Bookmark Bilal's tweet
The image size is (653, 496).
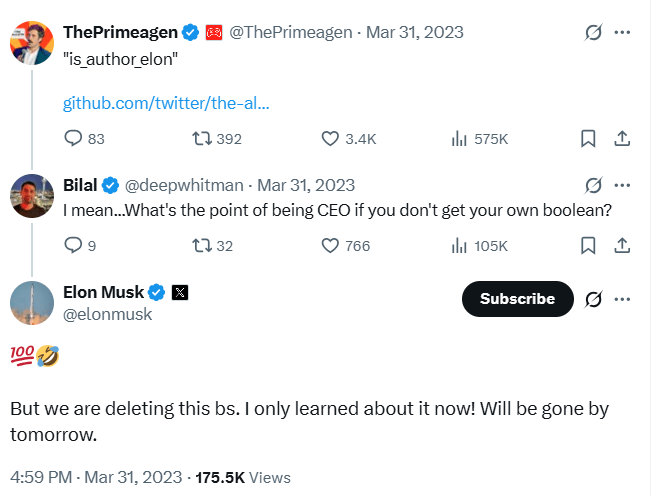(x=590, y=245)
